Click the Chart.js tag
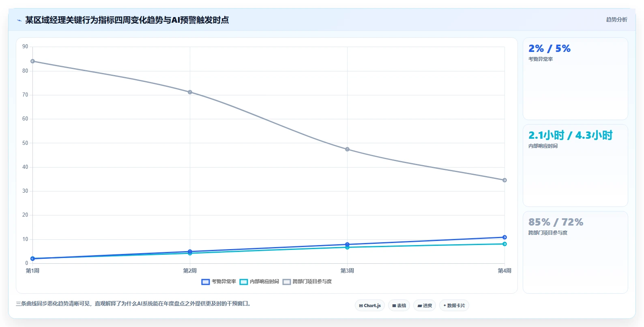This screenshot has width=644, height=327. [x=370, y=305]
